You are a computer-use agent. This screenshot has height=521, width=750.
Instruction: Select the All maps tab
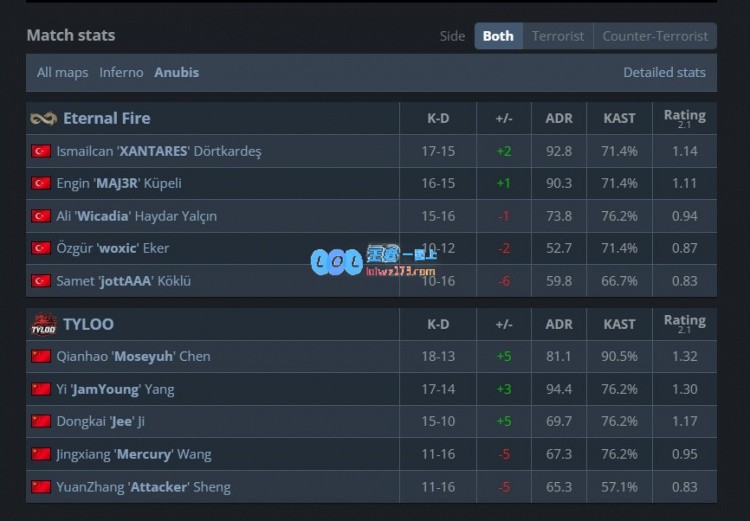click(62, 72)
